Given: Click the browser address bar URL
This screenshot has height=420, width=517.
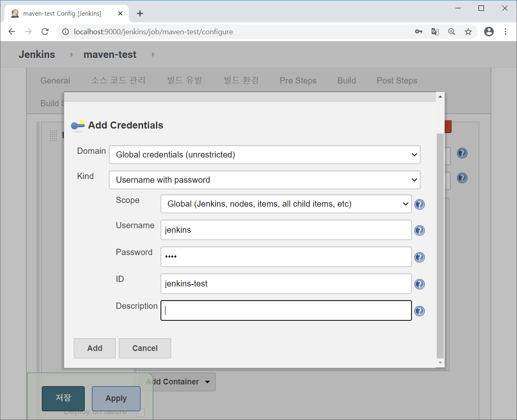Looking at the screenshot, I should [x=153, y=32].
